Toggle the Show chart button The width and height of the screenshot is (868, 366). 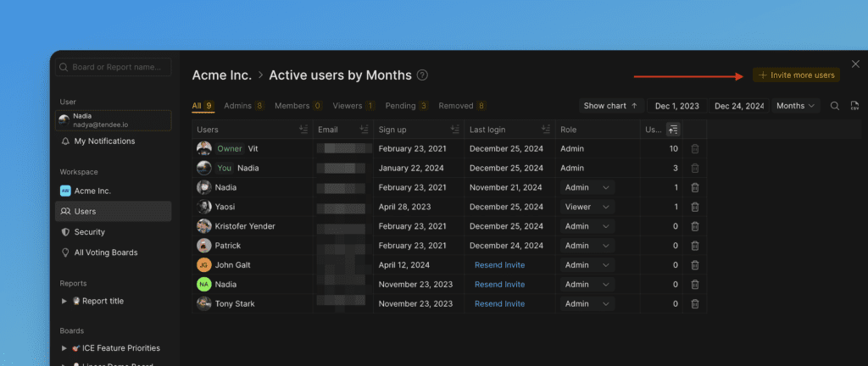(610, 106)
